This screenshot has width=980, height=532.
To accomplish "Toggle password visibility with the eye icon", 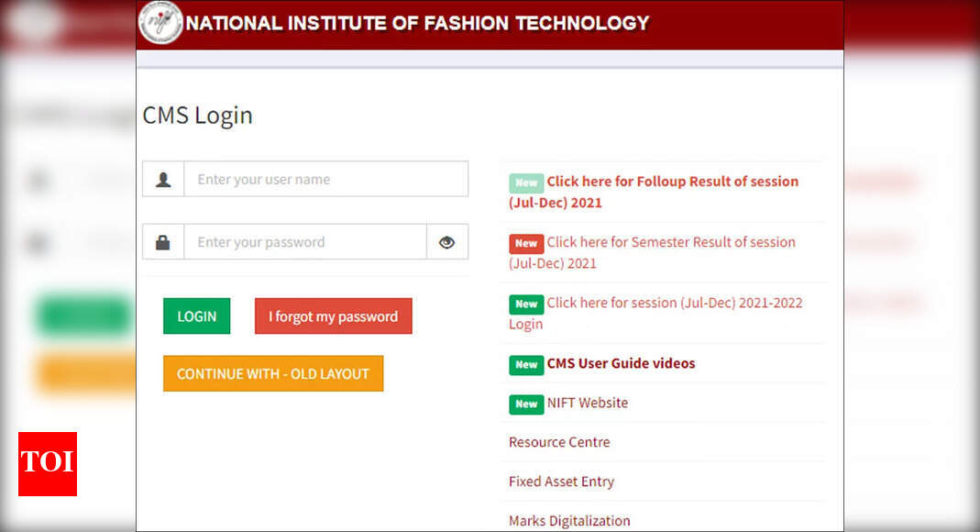I will click(447, 241).
